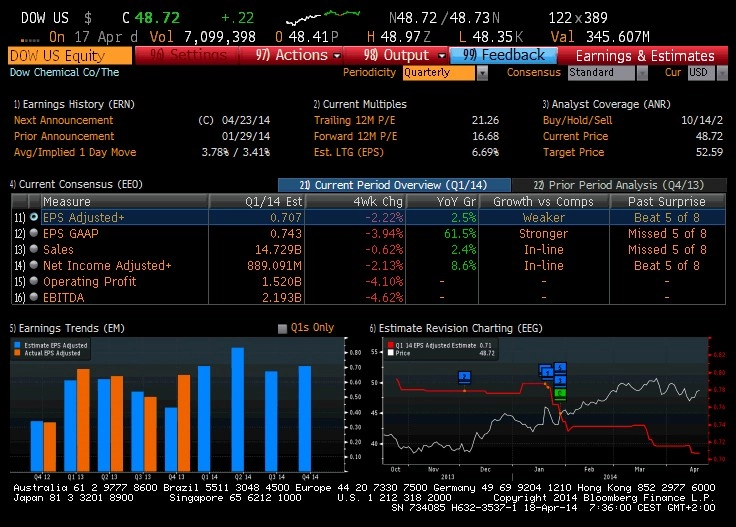
Task: Select the EBITDA radio button
Action: 34,297
